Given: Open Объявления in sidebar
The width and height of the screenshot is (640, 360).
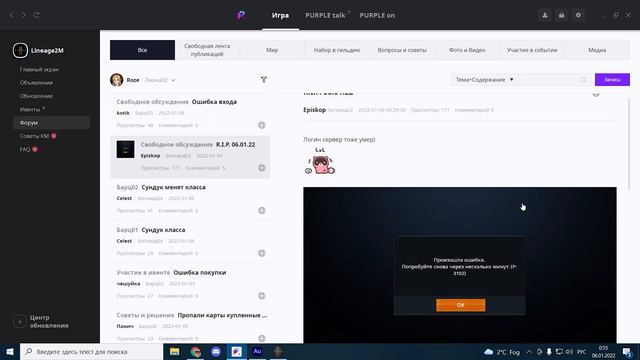Looking at the screenshot, I should point(36,82).
